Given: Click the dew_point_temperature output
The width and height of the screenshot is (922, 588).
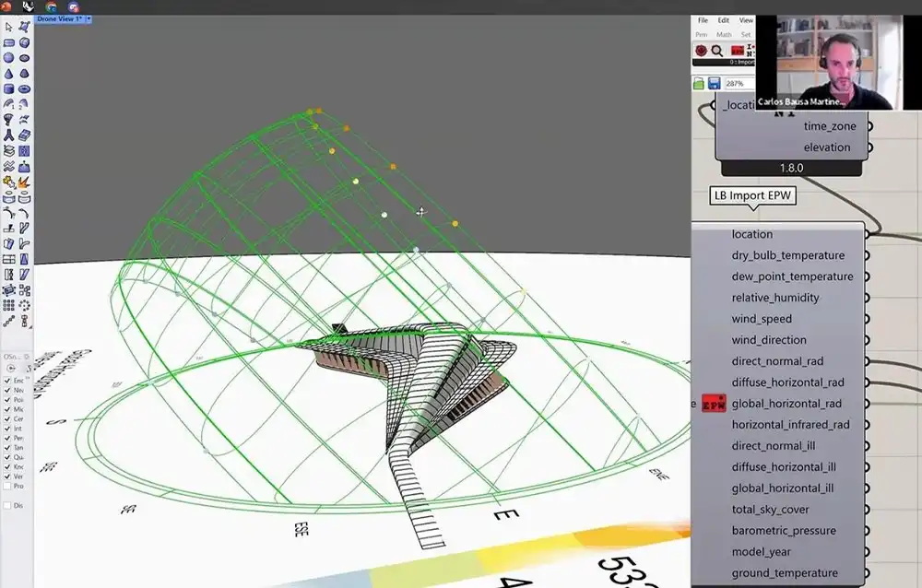Looking at the screenshot, I should (792, 276).
